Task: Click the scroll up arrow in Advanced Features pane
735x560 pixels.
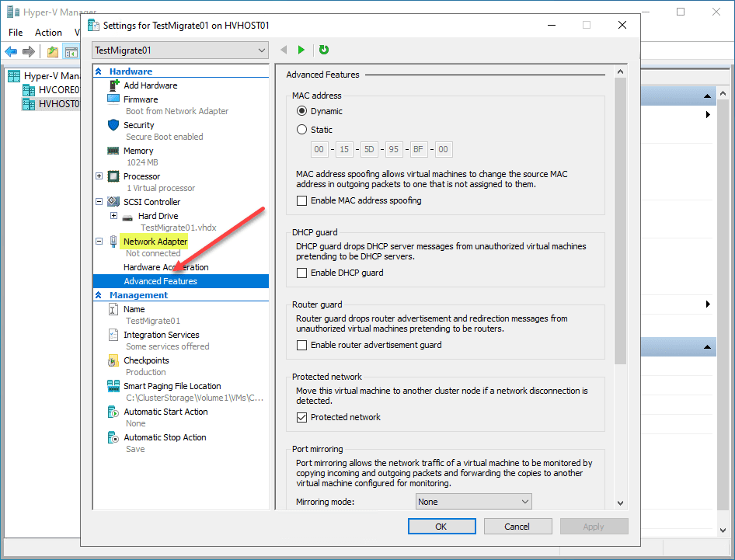Action: (620, 71)
